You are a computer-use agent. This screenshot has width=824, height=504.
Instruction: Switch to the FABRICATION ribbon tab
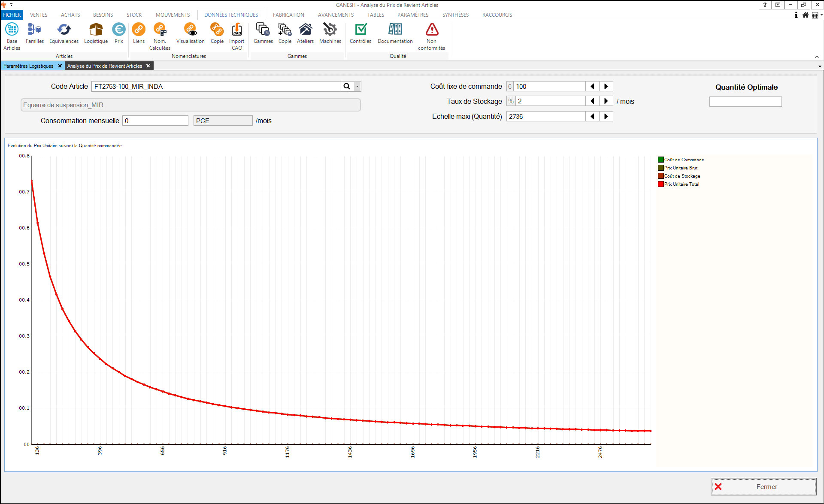[x=288, y=15]
